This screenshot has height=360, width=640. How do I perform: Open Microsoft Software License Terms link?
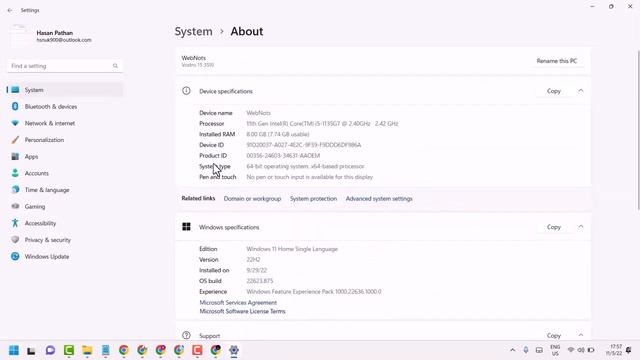pyautogui.click(x=242, y=311)
